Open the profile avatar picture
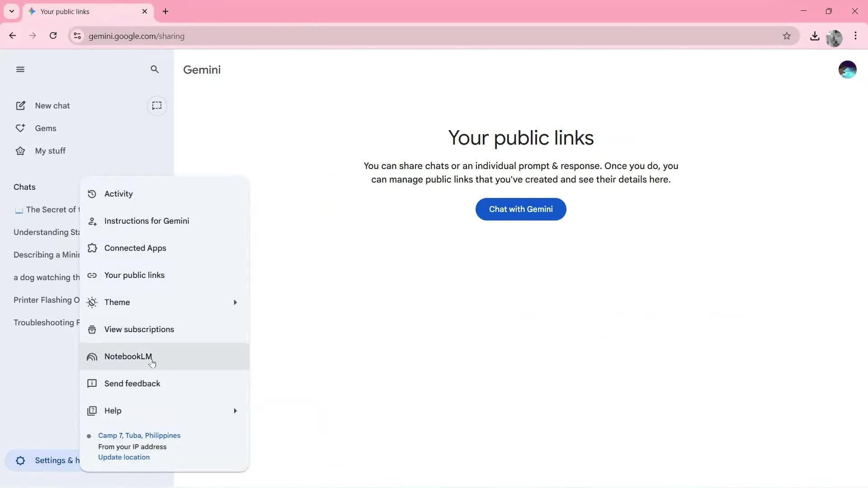Viewport: 868px width, 488px height. point(847,69)
